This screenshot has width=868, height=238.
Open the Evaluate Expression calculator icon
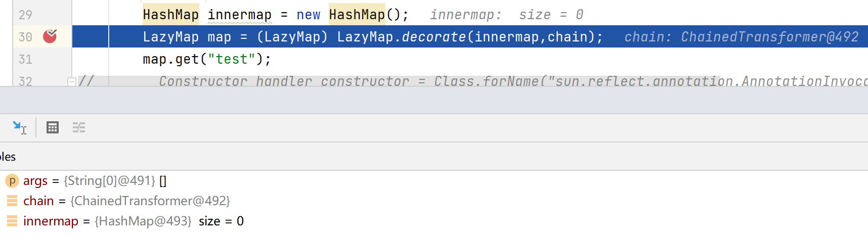point(53,127)
